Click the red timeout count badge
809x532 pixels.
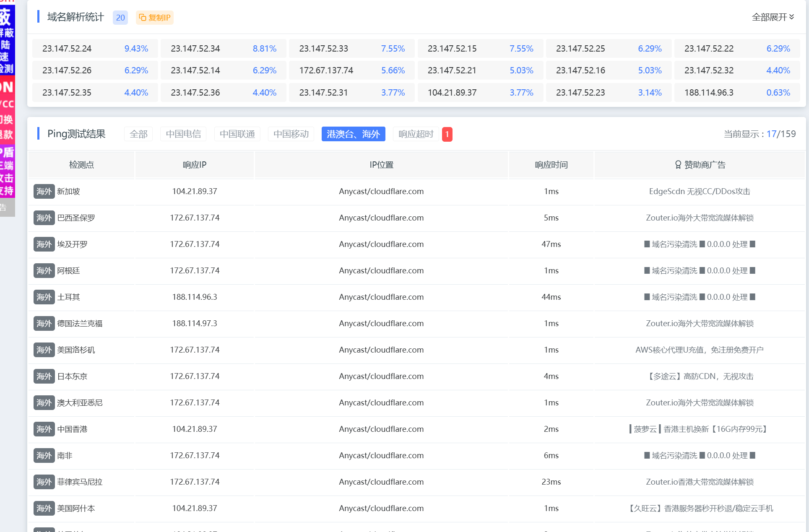(x=447, y=134)
